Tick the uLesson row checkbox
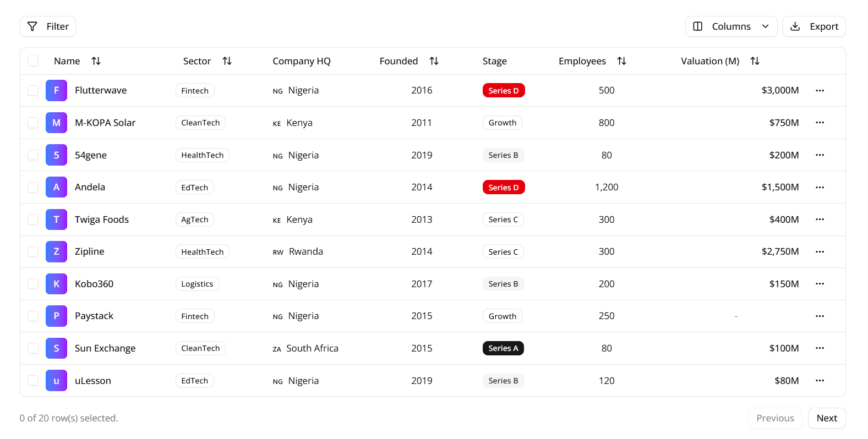Screen dimensions: 868x439 [33, 381]
